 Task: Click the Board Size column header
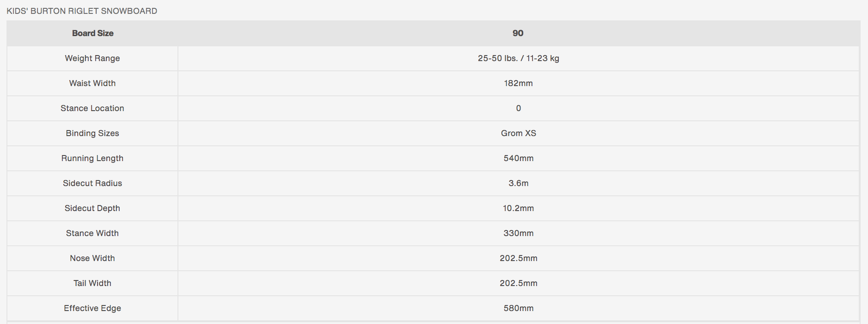(92, 33)
